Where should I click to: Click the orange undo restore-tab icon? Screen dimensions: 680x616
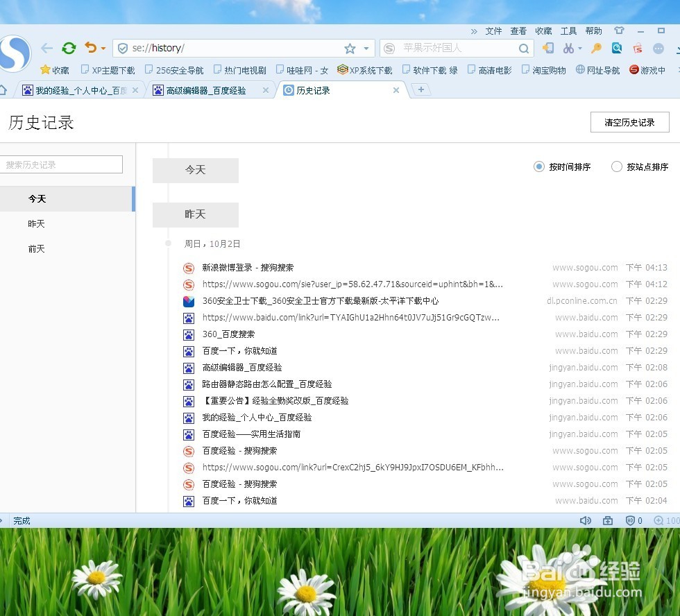coord(91,47)
